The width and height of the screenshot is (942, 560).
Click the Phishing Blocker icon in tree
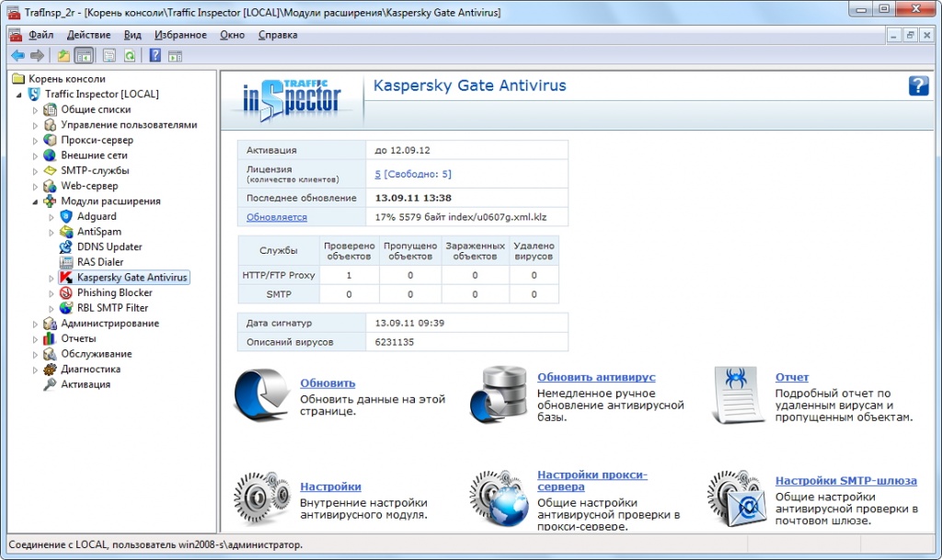[x=66, y=293]
